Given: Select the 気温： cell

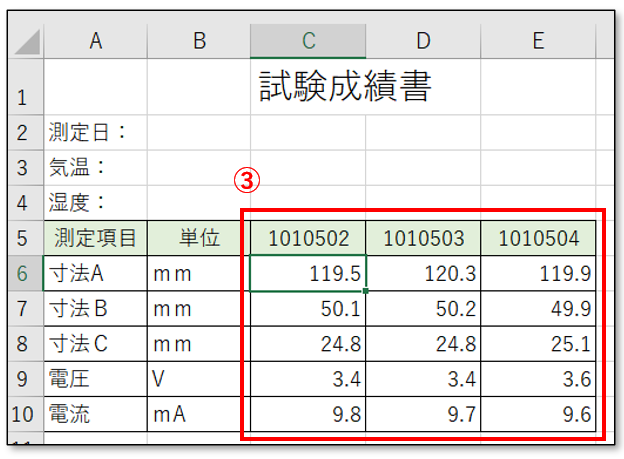Looking at the screenshot, I should click(96, 167).
